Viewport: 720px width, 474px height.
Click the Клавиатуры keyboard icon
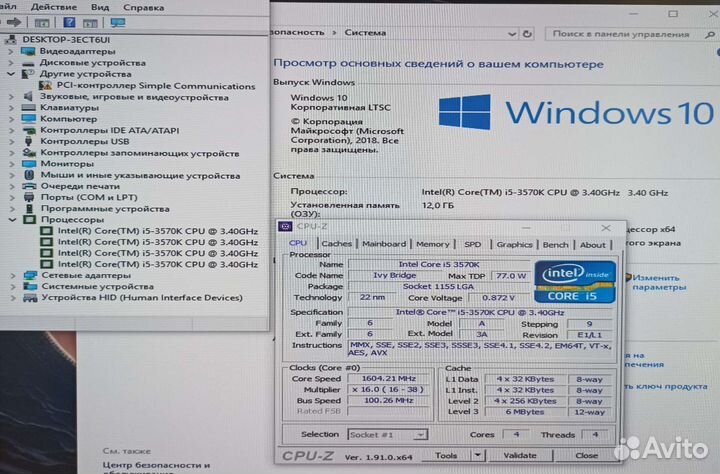[x=28, y=107]
